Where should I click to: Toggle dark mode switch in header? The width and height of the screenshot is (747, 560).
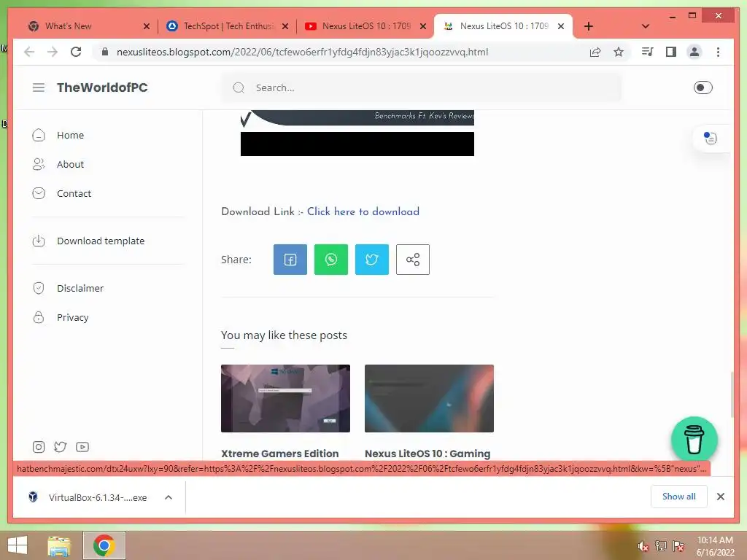[703, 87]
